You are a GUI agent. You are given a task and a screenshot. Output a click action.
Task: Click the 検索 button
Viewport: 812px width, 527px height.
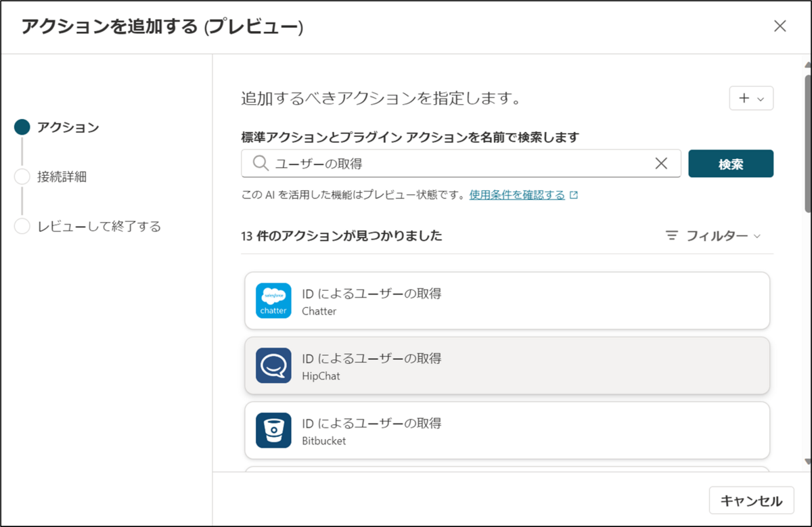click(731, 164)
